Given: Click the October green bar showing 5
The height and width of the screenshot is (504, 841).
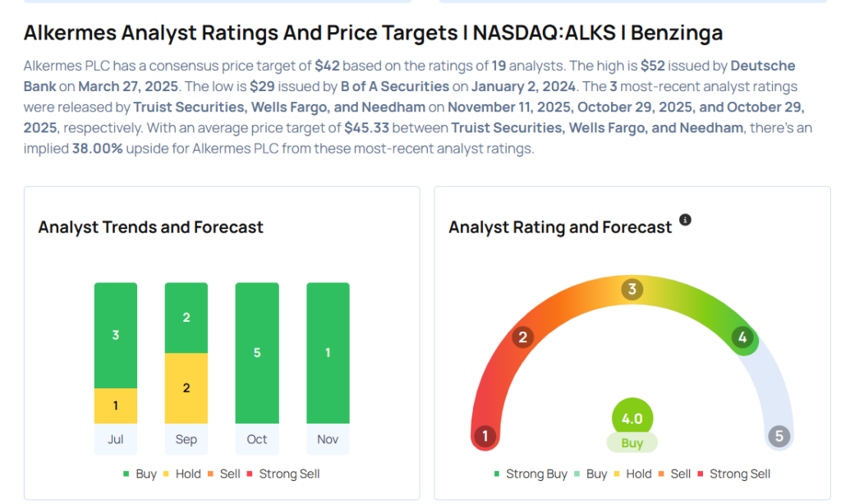Looking at the screenshot, I should [257, 353].
